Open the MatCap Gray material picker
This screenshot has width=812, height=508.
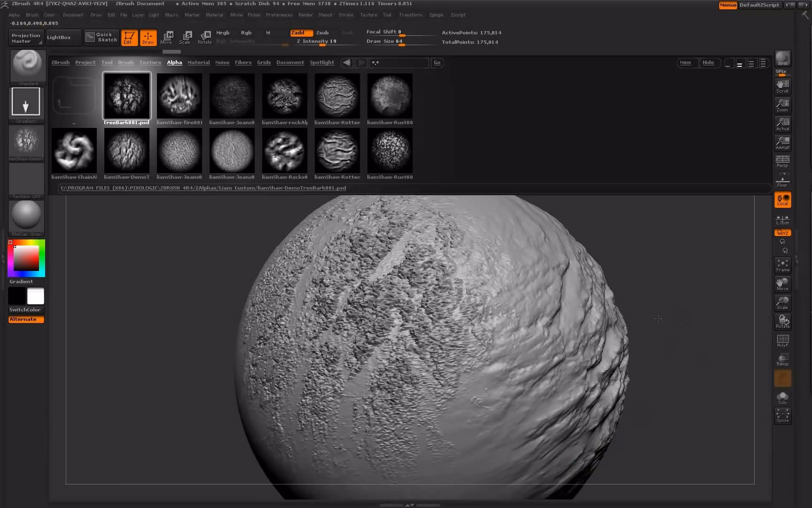click(26, 217)
